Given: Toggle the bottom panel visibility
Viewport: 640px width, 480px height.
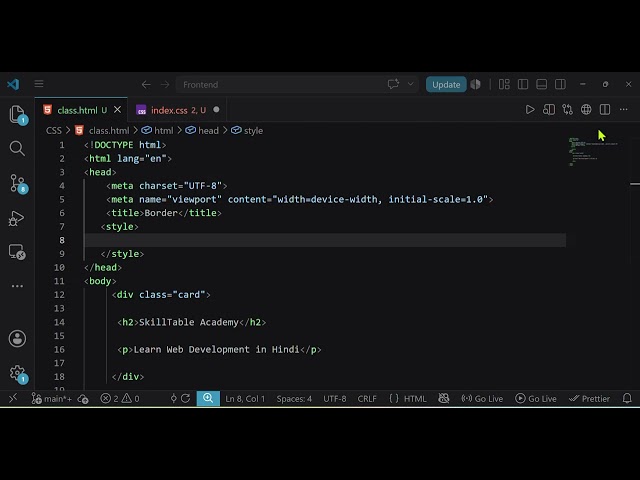Looking at the screenshot, I should 542,84.
